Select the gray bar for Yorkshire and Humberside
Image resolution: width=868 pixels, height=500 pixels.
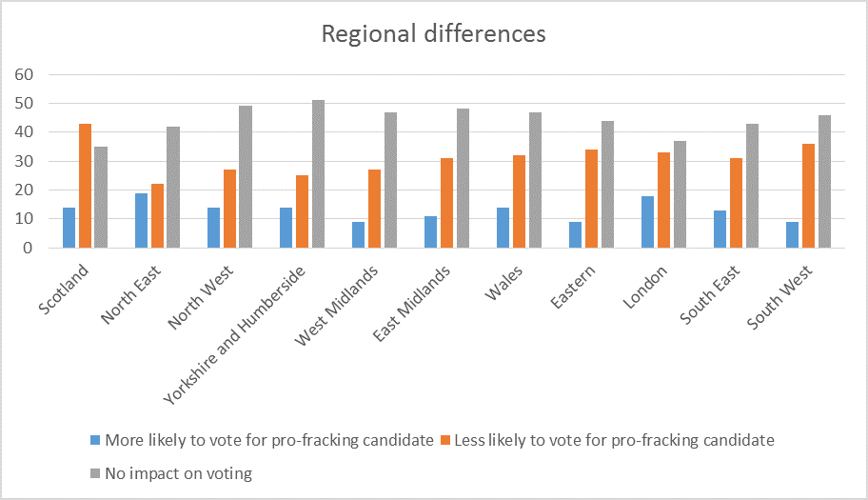(x=318, y=174)
